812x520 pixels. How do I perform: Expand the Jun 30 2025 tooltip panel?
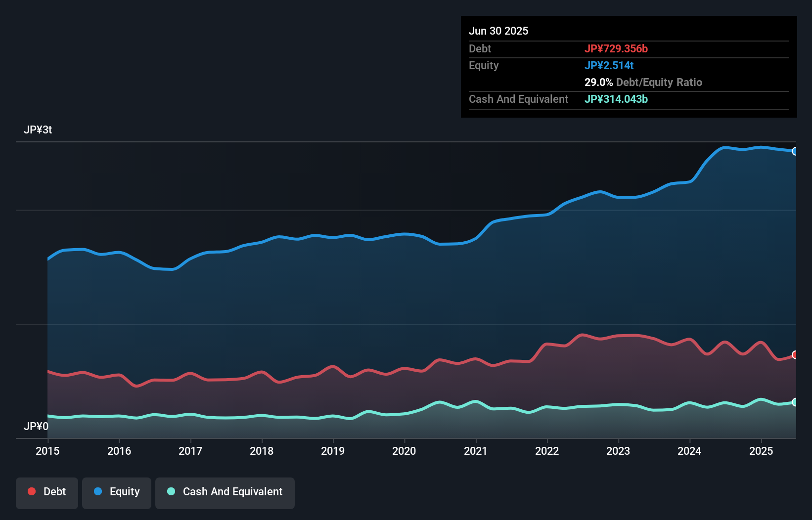pyautogui.click(x=499, y=31)
